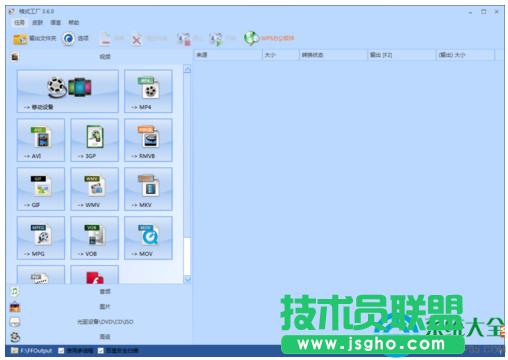This screenshot has height=360, width=508.
Task: Click the scroll-up arrow of format list
Action: pos(187,69)
